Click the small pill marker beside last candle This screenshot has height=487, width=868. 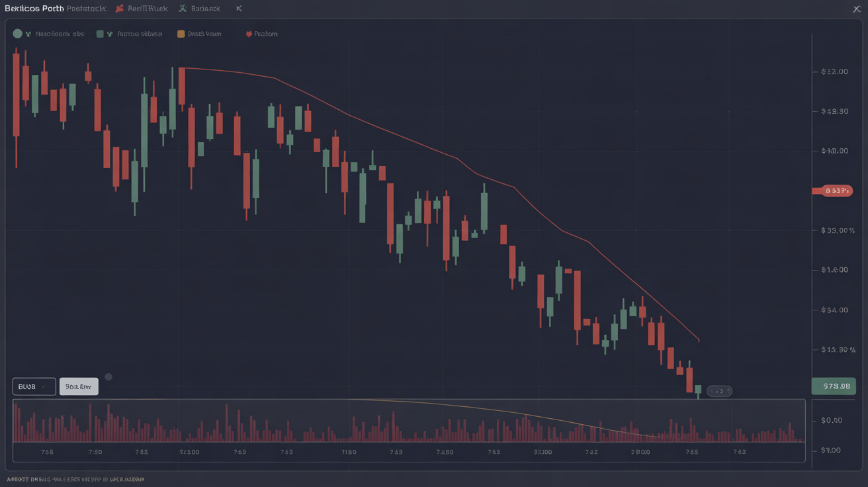coord(719,391)
